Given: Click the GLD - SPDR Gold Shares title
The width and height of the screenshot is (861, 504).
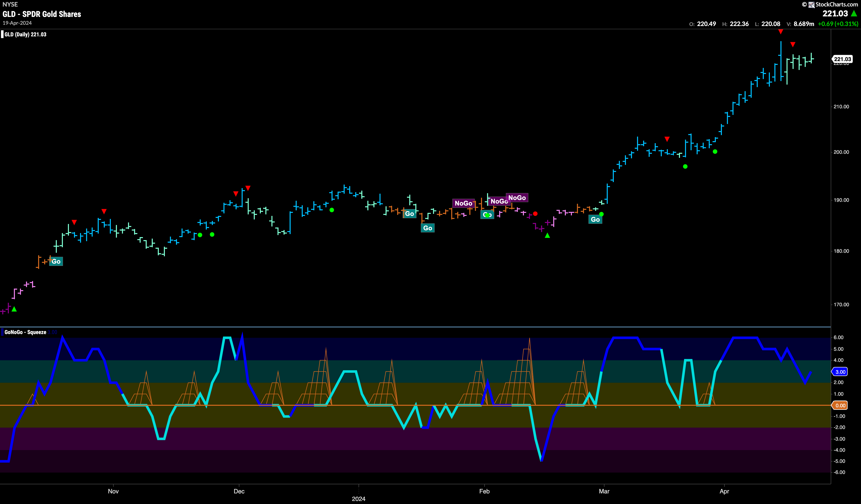Looking at the screenshot, I should (42, 14).
